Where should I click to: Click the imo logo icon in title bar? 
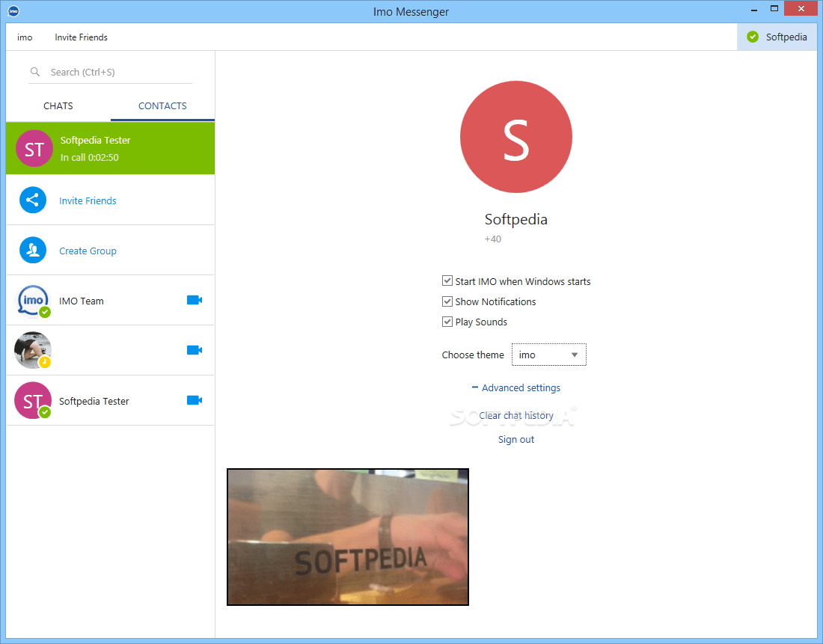coord(13,11)
